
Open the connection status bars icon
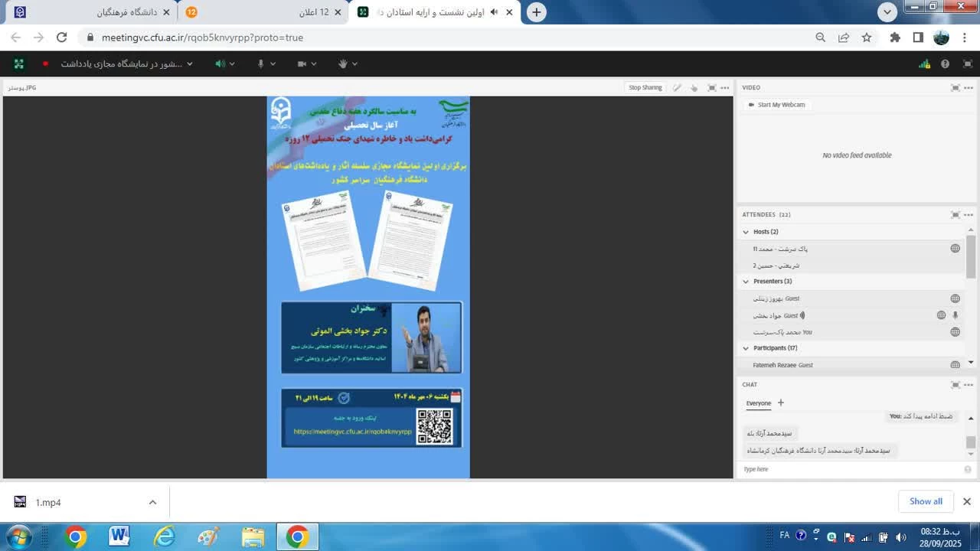coord(925,64)
